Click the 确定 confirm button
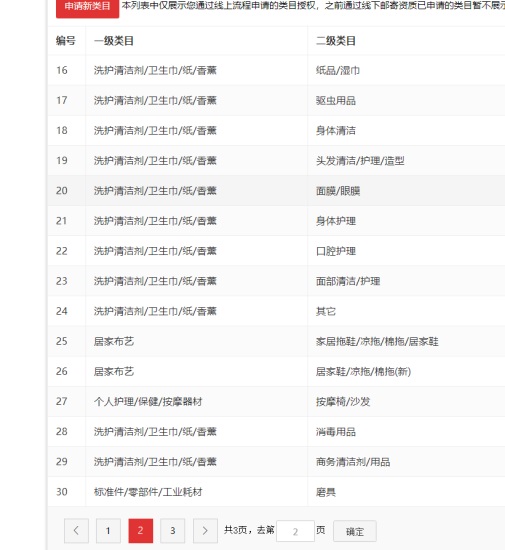 pyautogui.click(x=355, y=531)
